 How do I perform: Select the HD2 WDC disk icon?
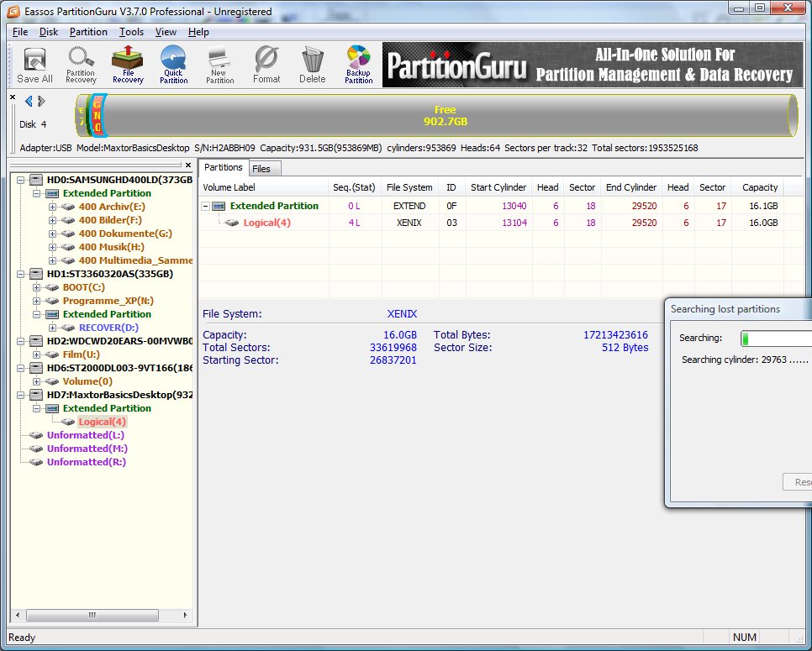pos(36,341)
